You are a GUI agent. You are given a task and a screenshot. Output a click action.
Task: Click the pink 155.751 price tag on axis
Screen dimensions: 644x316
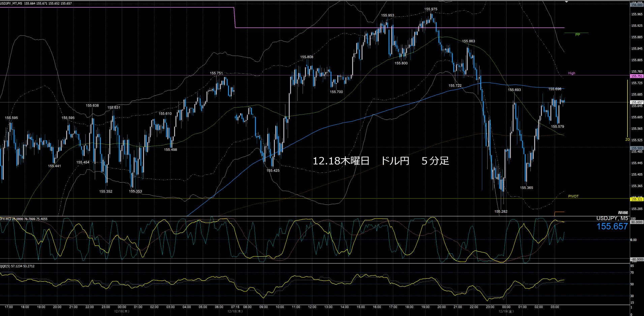[x=637, y=76]
